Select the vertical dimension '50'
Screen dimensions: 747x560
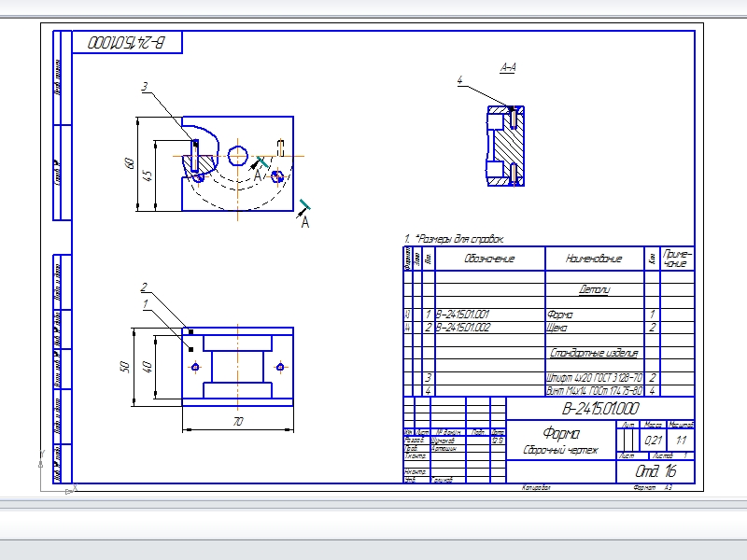[x=125, y=367]
